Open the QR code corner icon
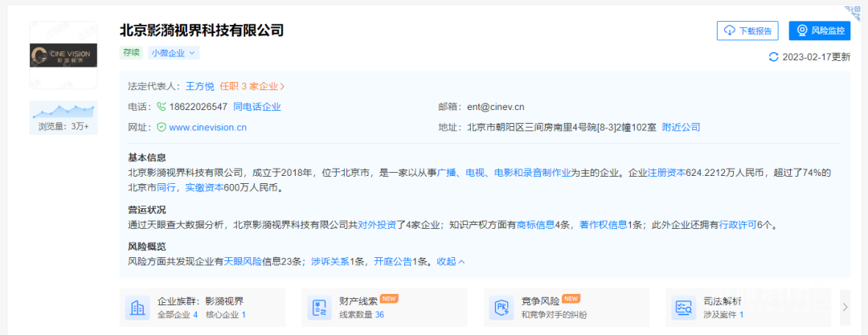 [x=855, y=11]
